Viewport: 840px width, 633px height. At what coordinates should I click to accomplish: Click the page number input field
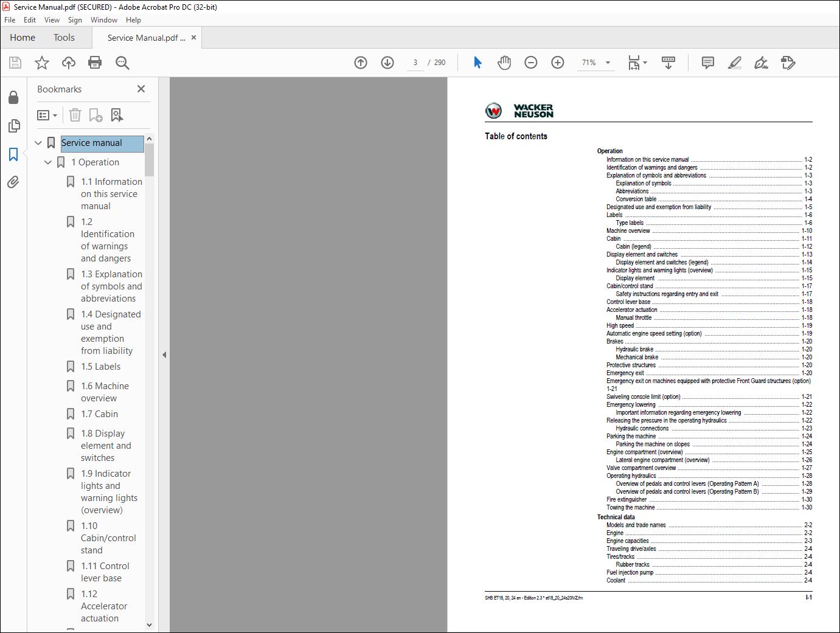tap(415, 63)
